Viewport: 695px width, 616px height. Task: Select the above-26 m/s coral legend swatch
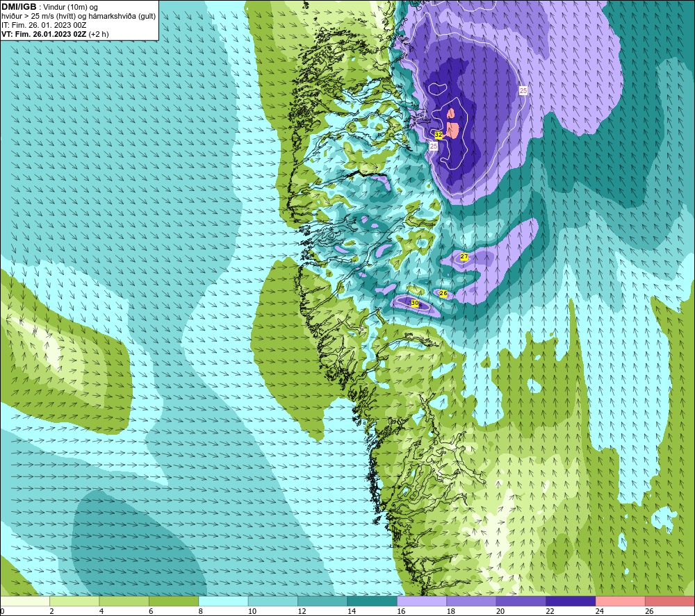coord(670,601)
